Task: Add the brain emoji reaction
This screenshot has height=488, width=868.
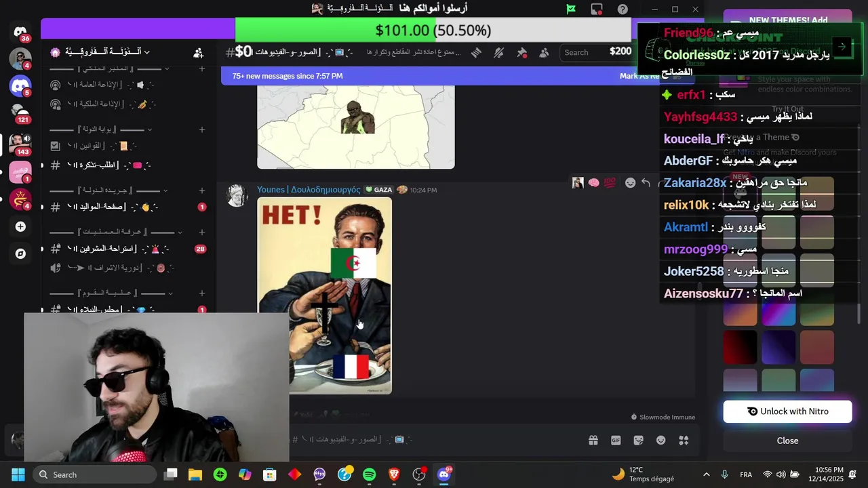Action: tap(594, 183)
